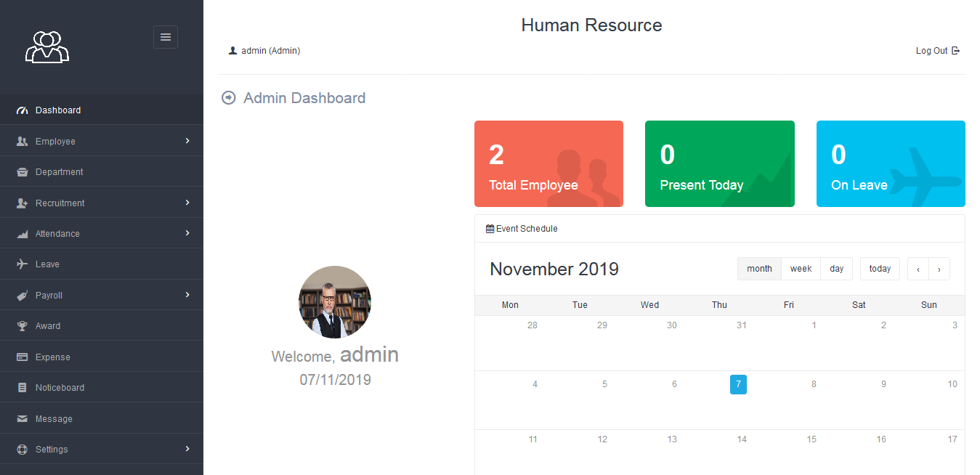Screen dimensions: 980x475
Task: Select the month view option
Action: pyautogui.click(x=759, y=268)
